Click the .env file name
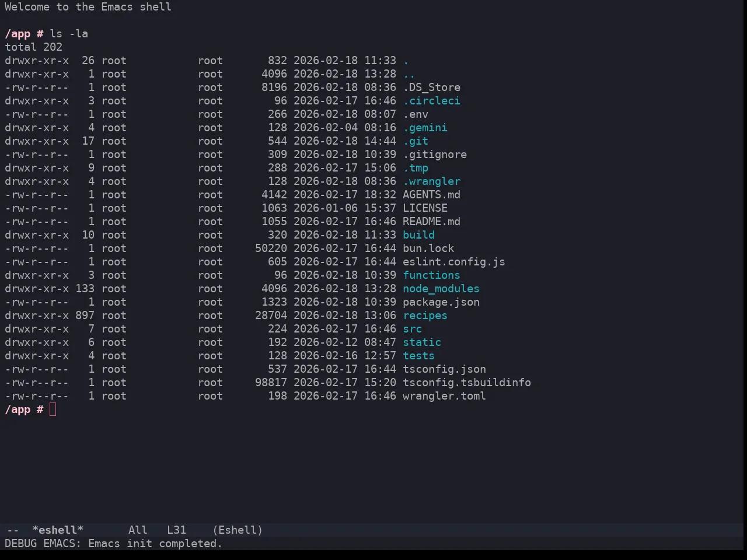The height and width of the screenshot is (560, 747). click(x=416, y=114)
